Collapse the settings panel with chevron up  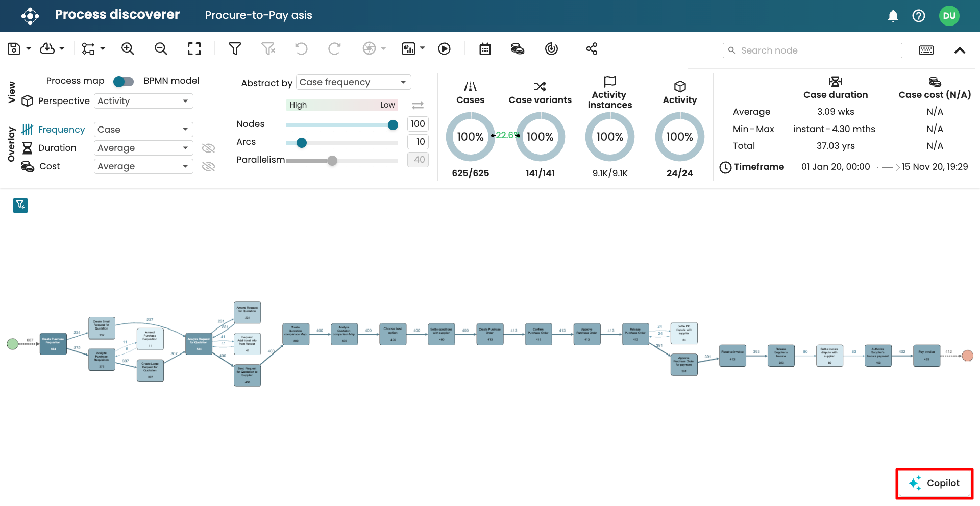point(960,50)
